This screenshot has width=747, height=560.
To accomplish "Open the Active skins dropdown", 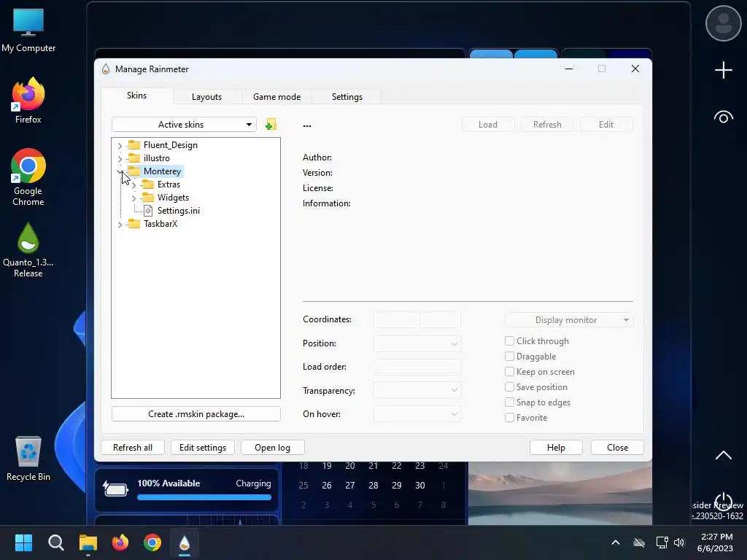I will (x=184, y=124).
